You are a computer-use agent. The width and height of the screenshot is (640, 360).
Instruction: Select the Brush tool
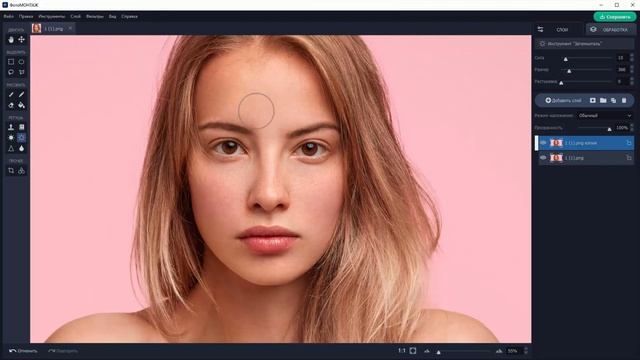(11, 94)
